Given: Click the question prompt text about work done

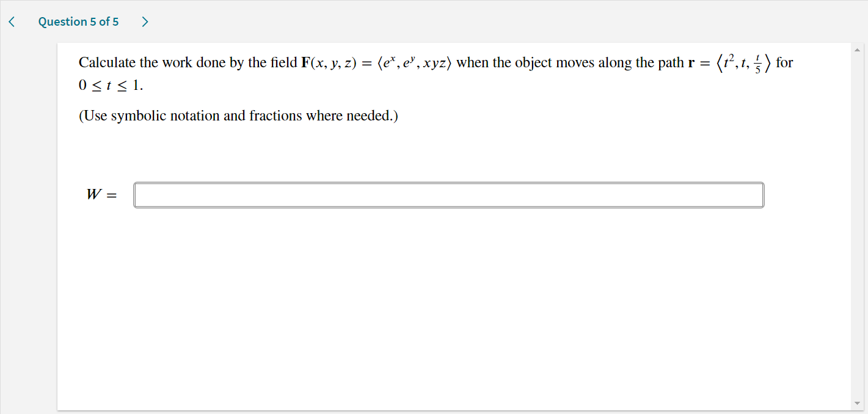Looking at the screenshot, I should coord(367,62).
